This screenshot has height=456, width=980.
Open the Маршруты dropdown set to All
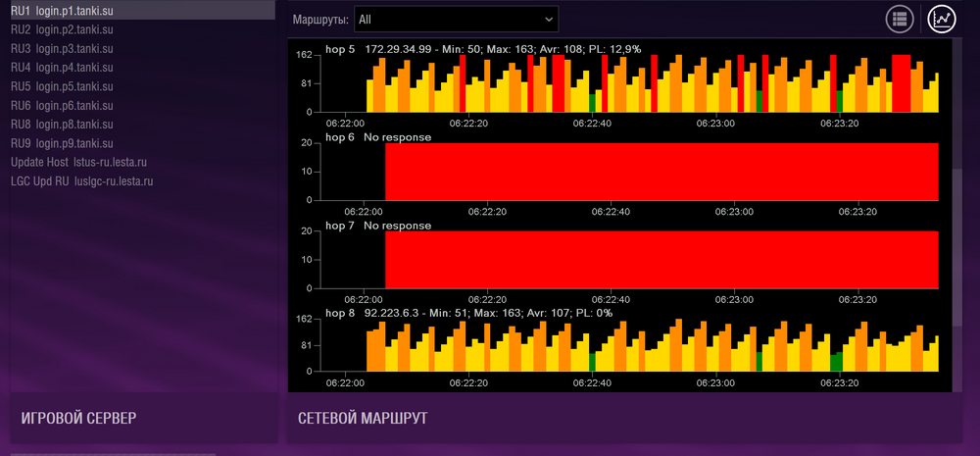tap(457, 20)
